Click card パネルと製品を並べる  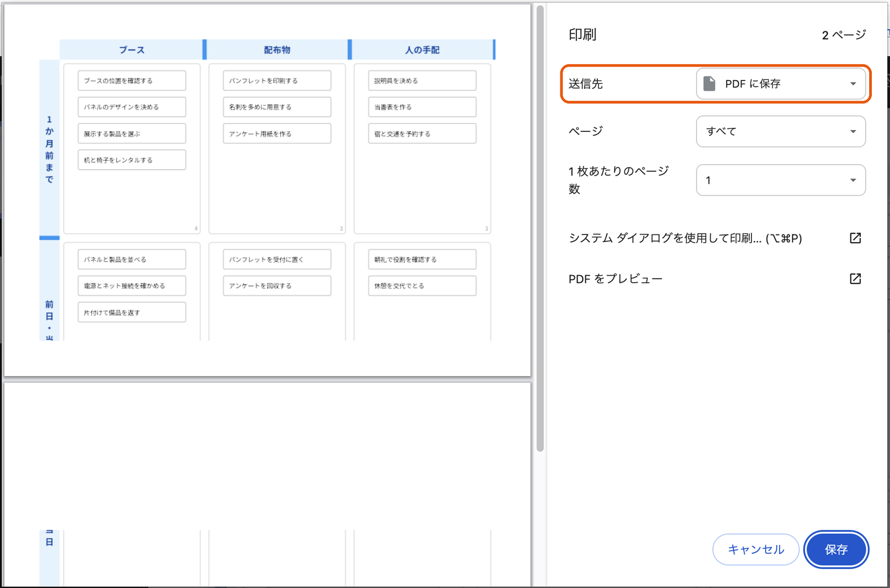coord(132,259)
